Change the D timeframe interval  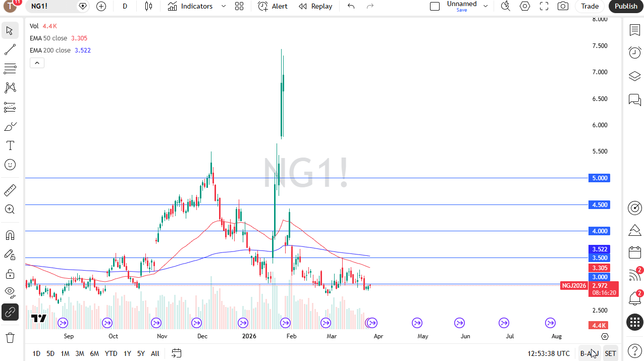click(125, 6)
